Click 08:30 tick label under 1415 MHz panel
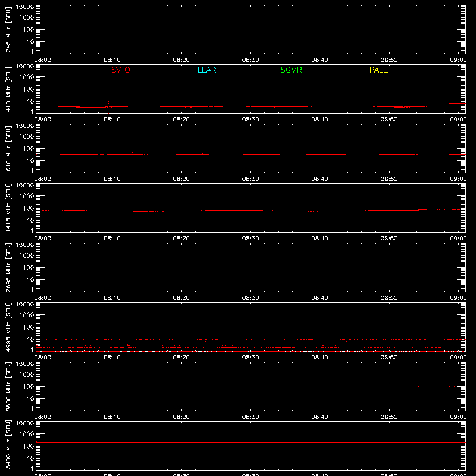Image resolution: width=476 pixels, height=476 pixels. tap(250, 239)
